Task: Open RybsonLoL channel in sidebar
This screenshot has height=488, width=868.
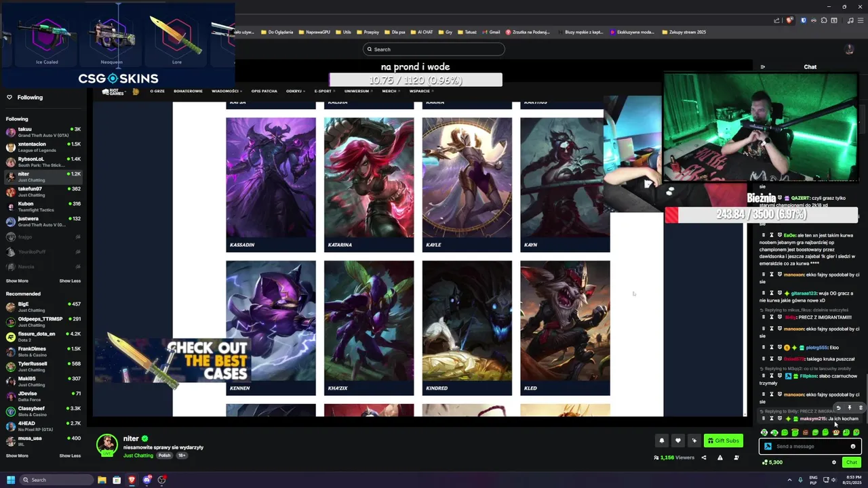Action: pos(43,161)
